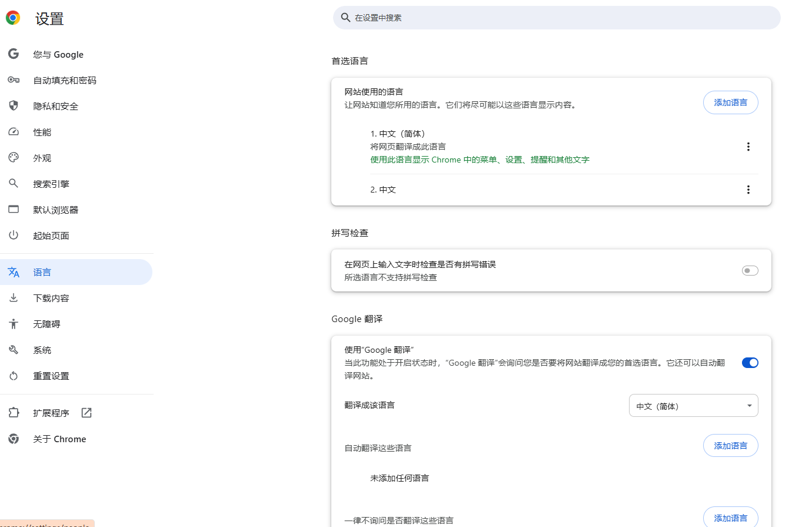The image size is (812, 527).
Task: Click the shield icon for 隐私和安全
Action: click(14, 106)
